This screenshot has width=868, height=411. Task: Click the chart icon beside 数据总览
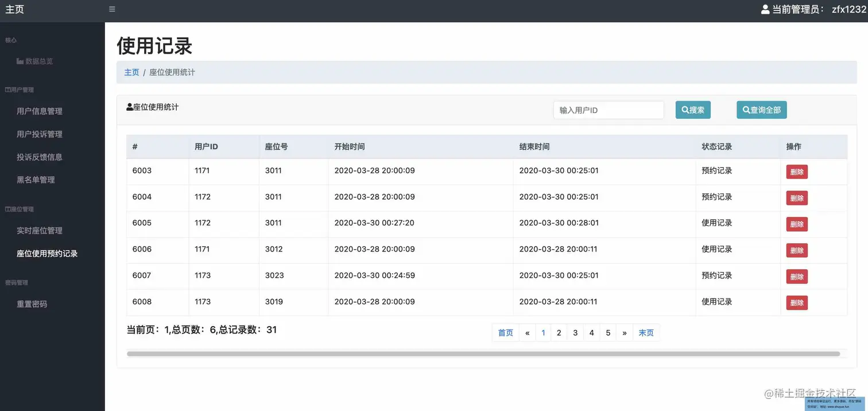[20, 61]
